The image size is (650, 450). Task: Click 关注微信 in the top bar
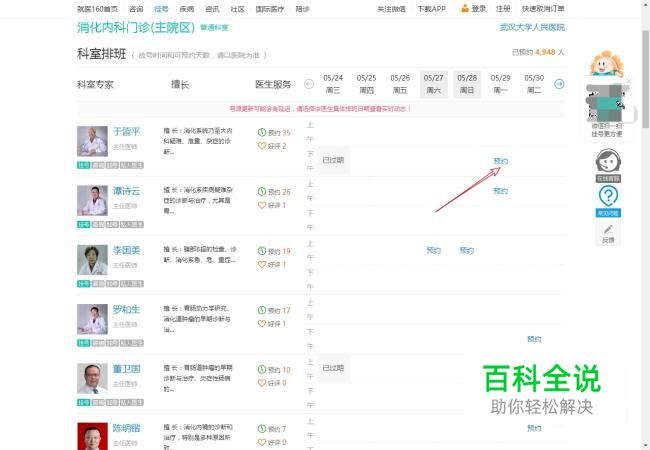tap(391, 9)
